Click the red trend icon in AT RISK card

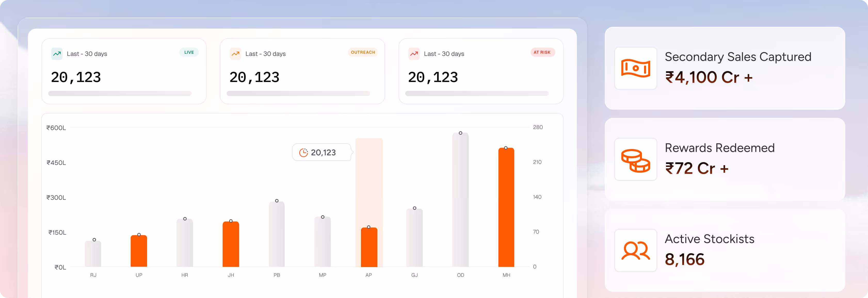[414, 54]
